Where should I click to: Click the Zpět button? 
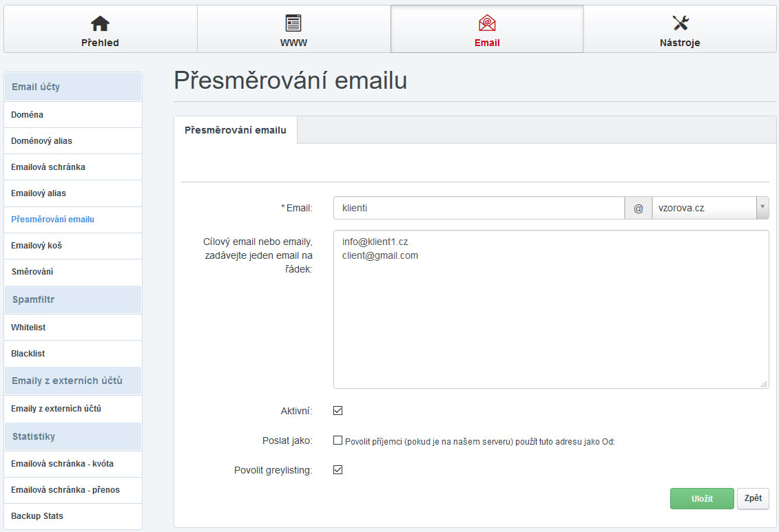coord(753,498)
